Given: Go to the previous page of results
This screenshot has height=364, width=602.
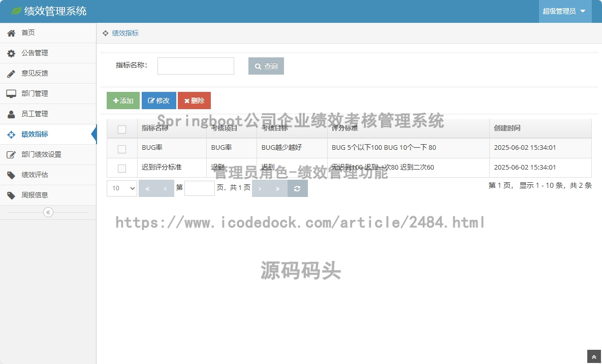Looking at the screenshot, I should (x=165, y=188).
